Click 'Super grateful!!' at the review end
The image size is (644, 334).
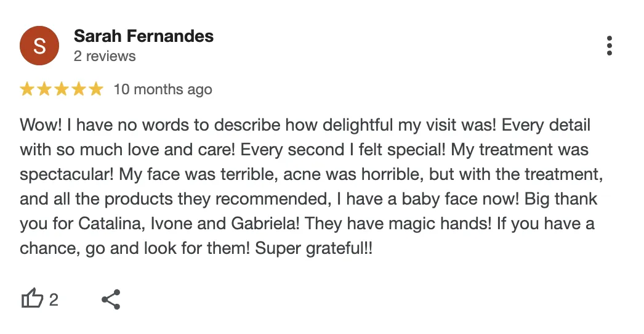pyautogui.click(x=314, y=248)
